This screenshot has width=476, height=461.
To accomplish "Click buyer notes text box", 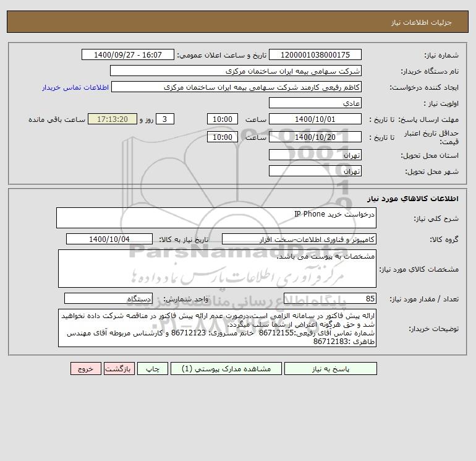I will point(217,328).
